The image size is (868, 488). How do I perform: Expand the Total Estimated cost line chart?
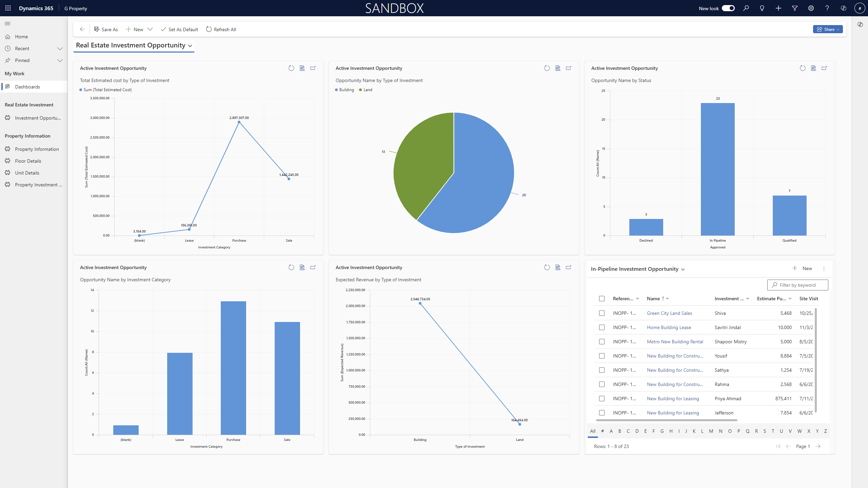coord(313,68)
